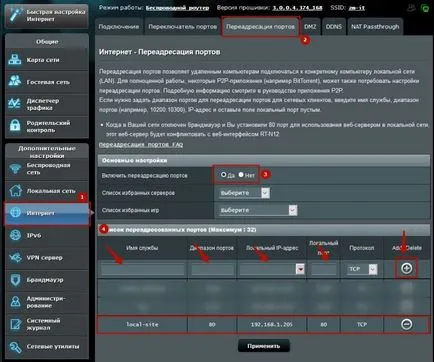Click the Диапазон портов input field

pyautogui.click(x=212, y=269)
